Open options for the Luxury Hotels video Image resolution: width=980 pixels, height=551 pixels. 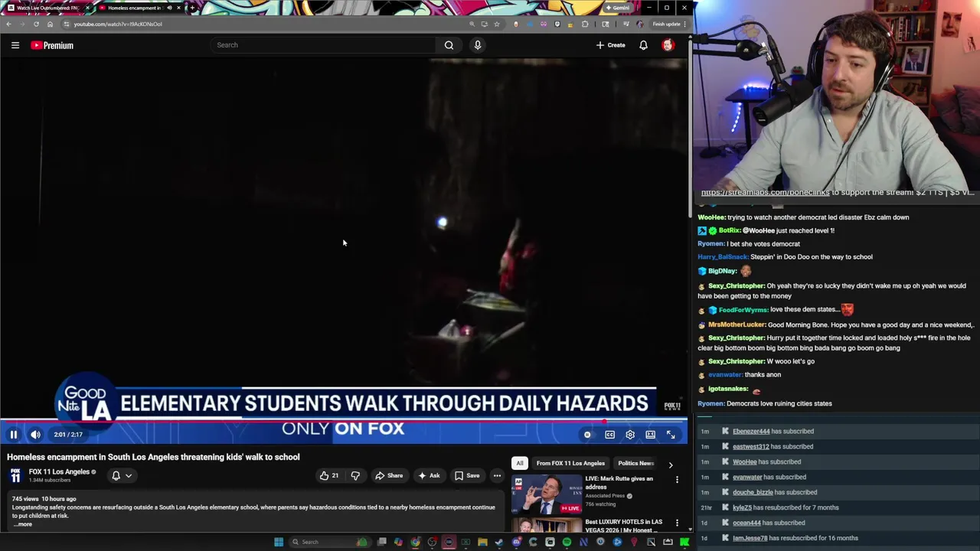pos(677,523)
